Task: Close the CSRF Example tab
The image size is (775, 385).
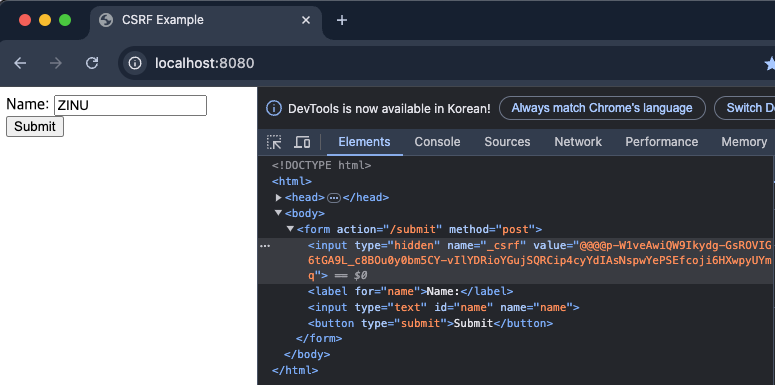Action: [x=306, y=20]
